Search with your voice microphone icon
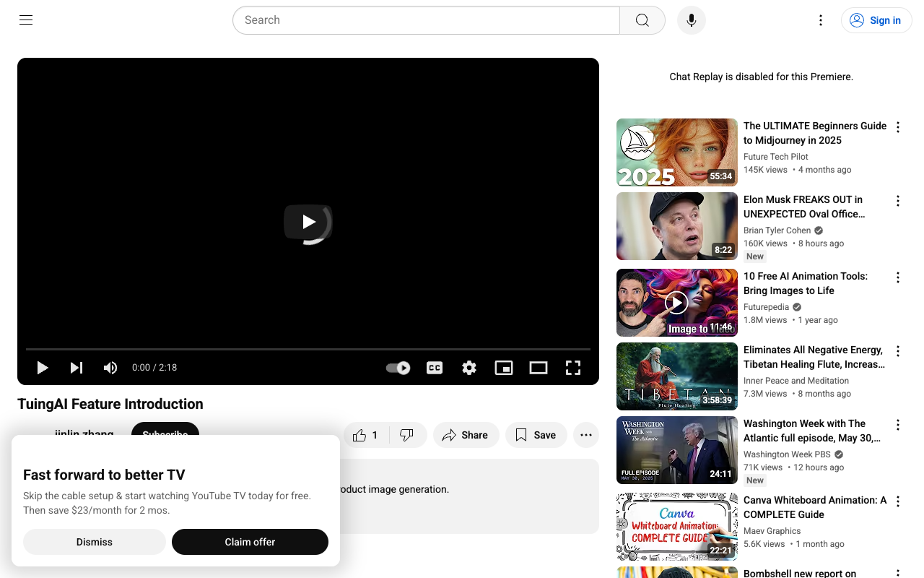The height and width of the screenshot is (578, 924). pos(692,20)
